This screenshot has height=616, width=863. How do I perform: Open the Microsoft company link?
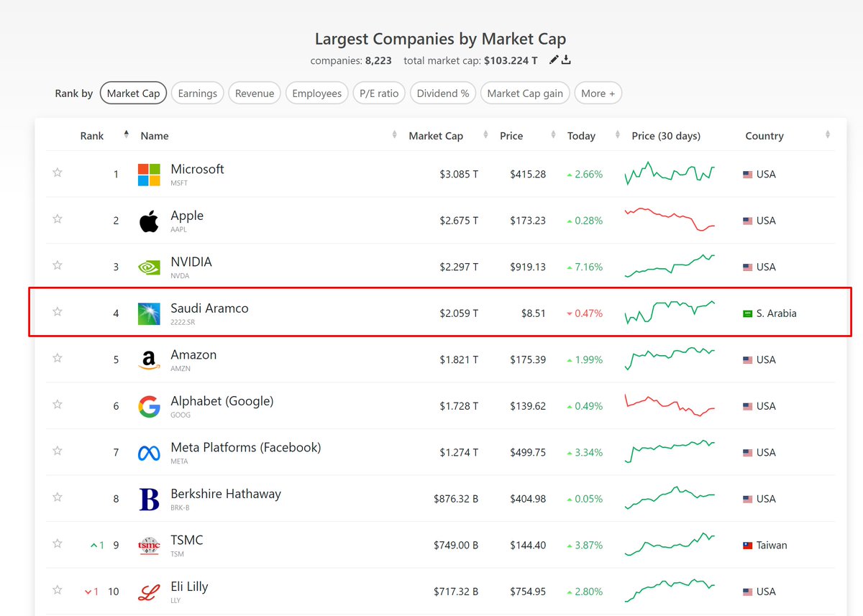point(197,170)
